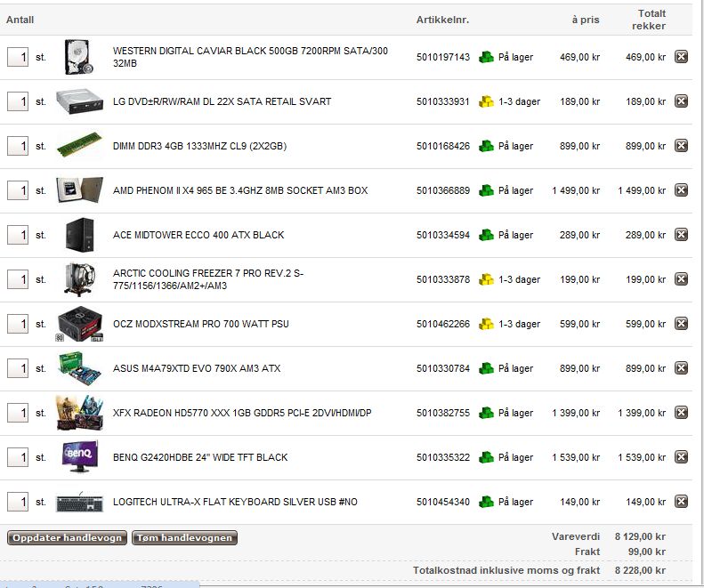
Task: Click yellow stock icon for OCZ PSU row
Action: [486, 324]
